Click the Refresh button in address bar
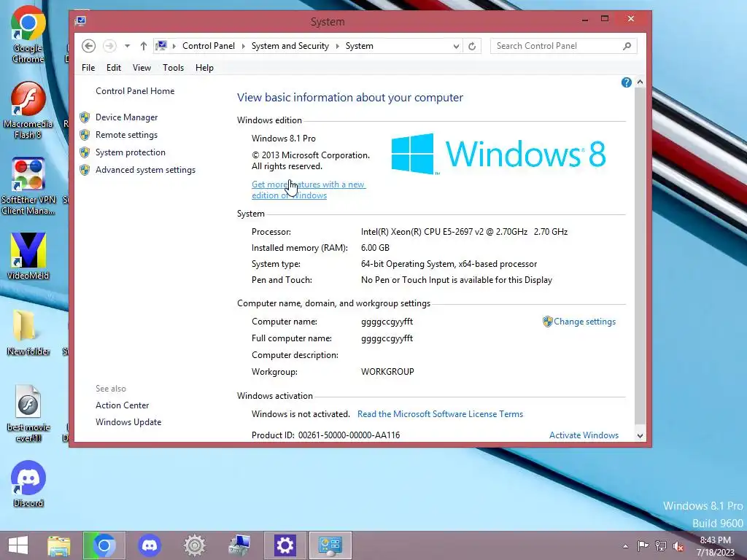This screenshot has height=560, width=747. (472, 46)
